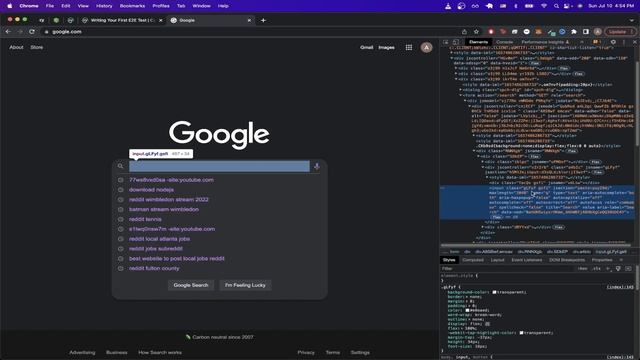The height and width of the screenshot is (360, 640).
Task: Select the Elements tab in DevTools
Action: [x=478, y=42]
